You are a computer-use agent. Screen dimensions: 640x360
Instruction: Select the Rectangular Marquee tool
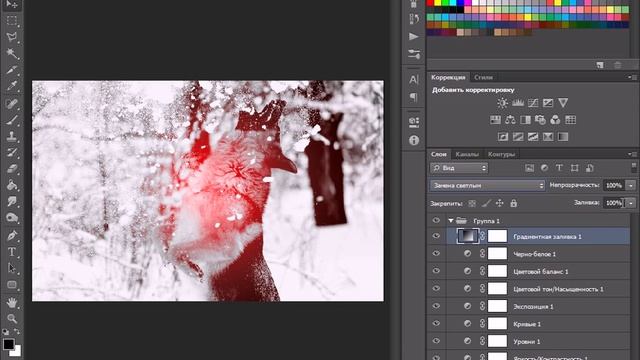tap(12, 20)
